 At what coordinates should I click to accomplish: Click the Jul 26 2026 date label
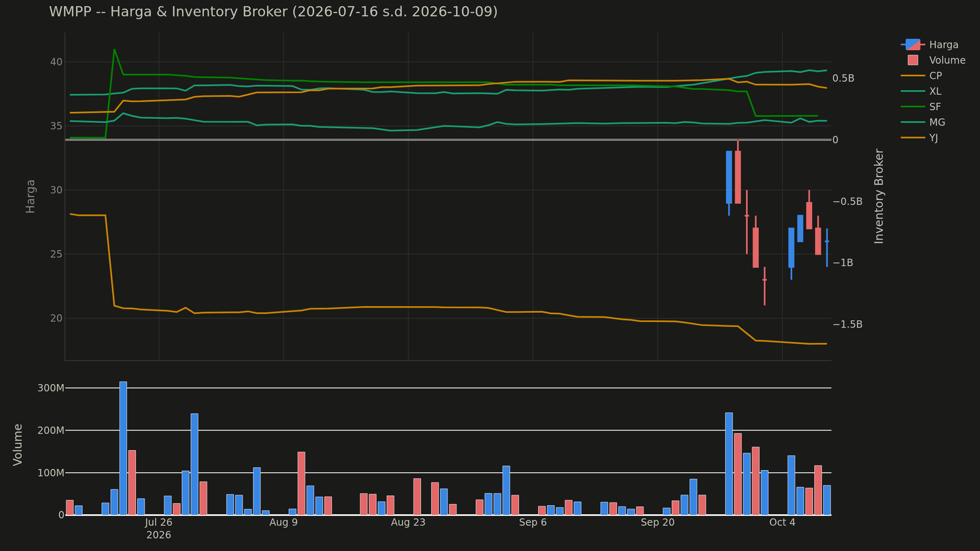point(159,528)
